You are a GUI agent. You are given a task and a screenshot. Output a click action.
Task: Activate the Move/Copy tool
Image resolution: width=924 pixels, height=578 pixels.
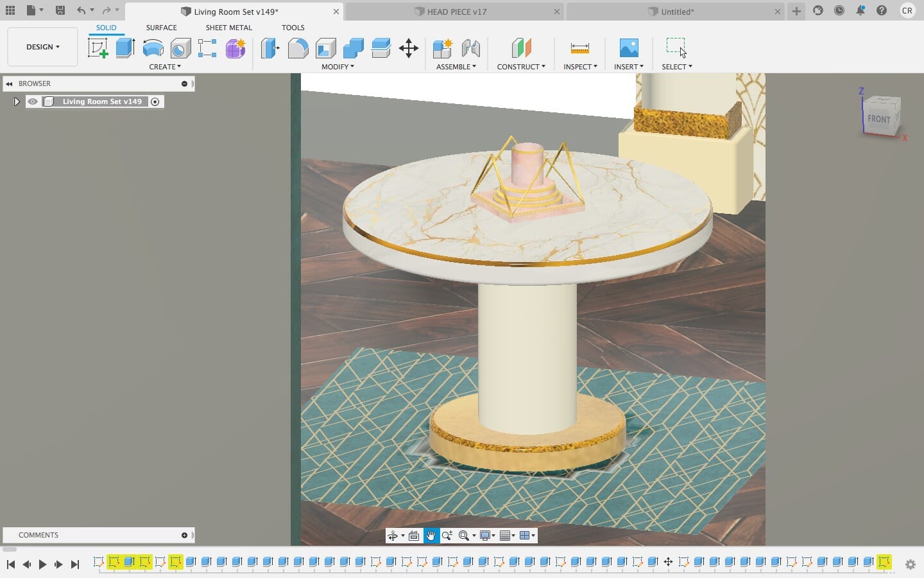pos(408,48)
